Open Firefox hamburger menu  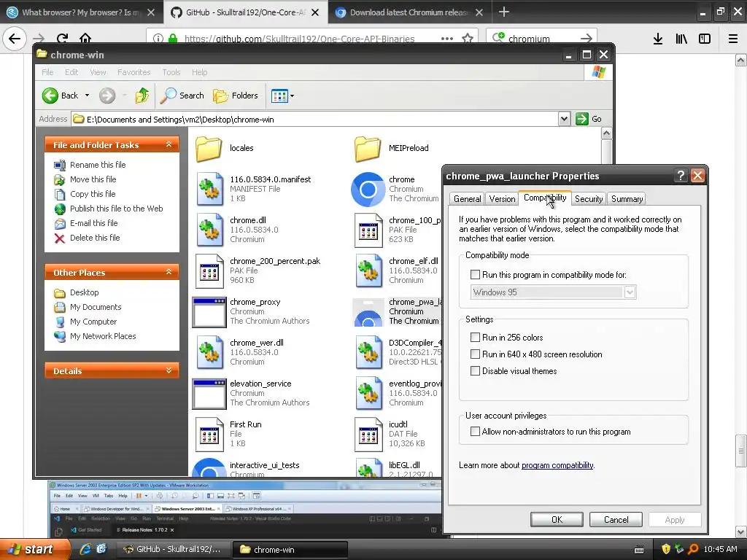click(x=733, y=39)
